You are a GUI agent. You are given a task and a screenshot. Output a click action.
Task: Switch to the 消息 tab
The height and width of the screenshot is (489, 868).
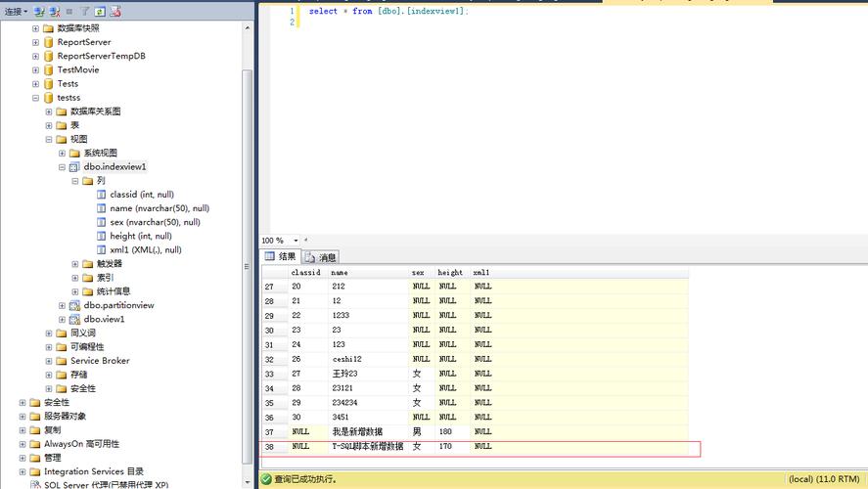pyautogui.click(x=321, y=257)
